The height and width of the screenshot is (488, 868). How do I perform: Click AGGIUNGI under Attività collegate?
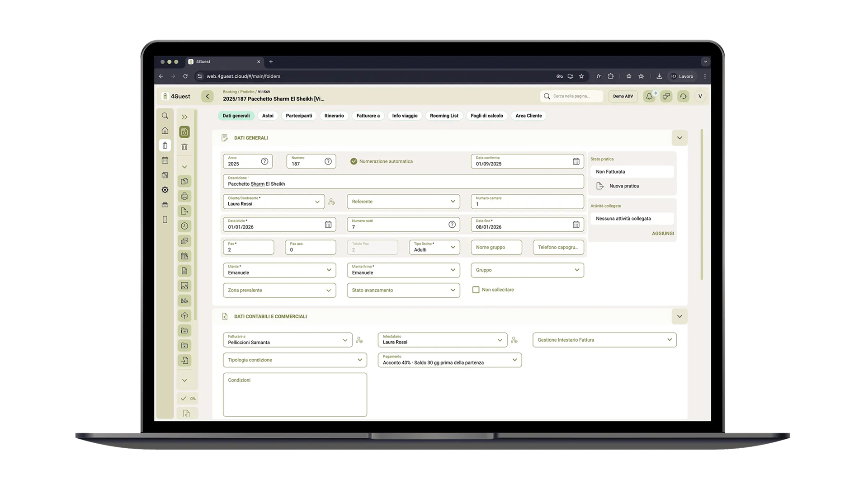pos(663,234)
